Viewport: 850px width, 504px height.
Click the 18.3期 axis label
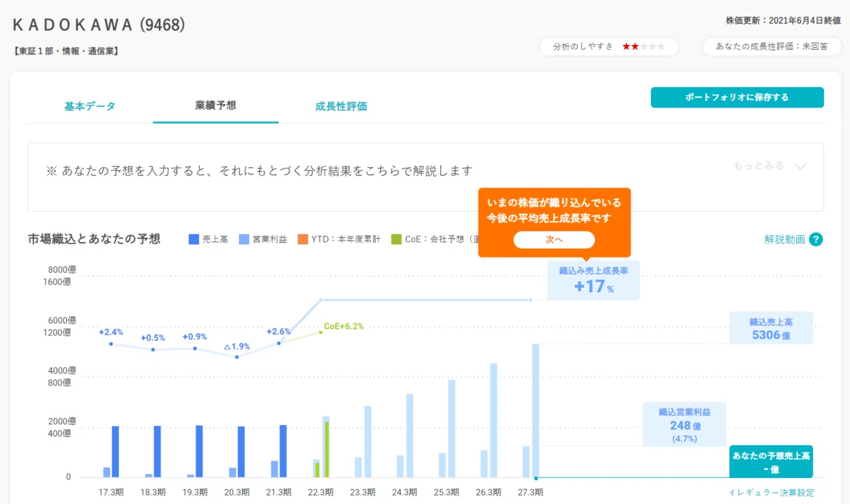[153, 493]
